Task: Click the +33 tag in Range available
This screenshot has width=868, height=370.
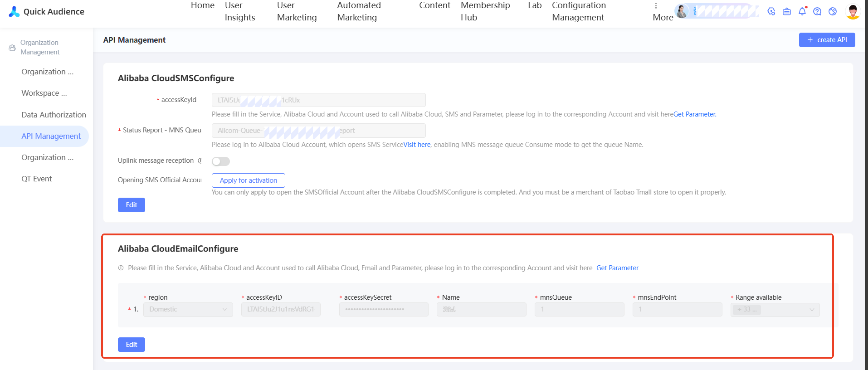Action: coord(747,310)
